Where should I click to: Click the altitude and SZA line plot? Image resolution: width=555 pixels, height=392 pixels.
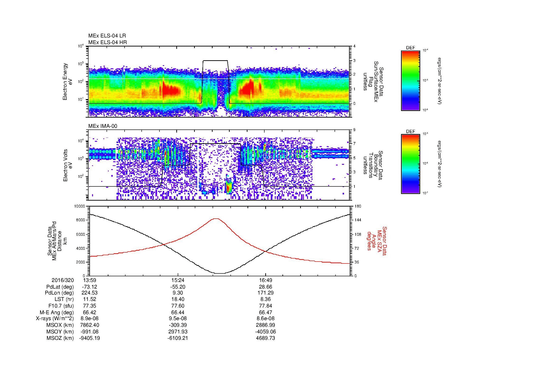[219, 241]
